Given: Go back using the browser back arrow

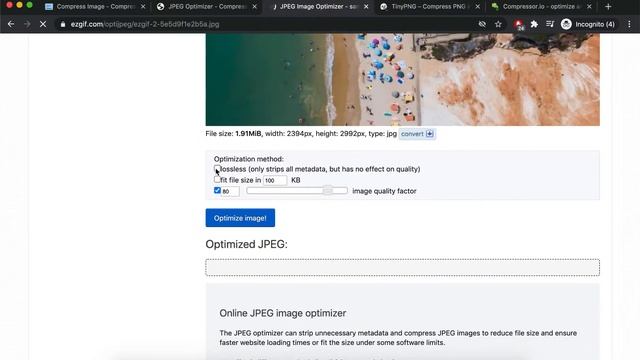Looking at the screenshot, I should point(11,24).
